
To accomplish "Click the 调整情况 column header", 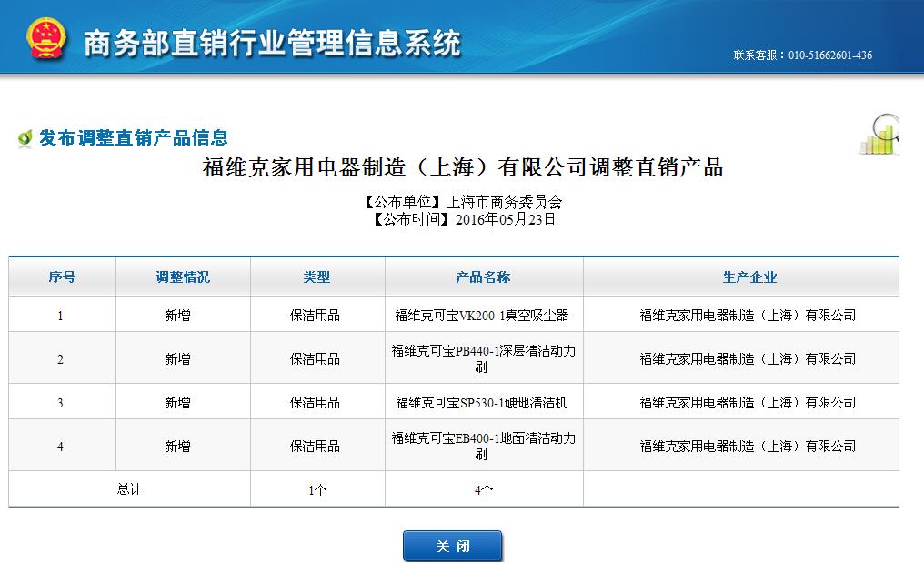I will (x=183, y=277).
